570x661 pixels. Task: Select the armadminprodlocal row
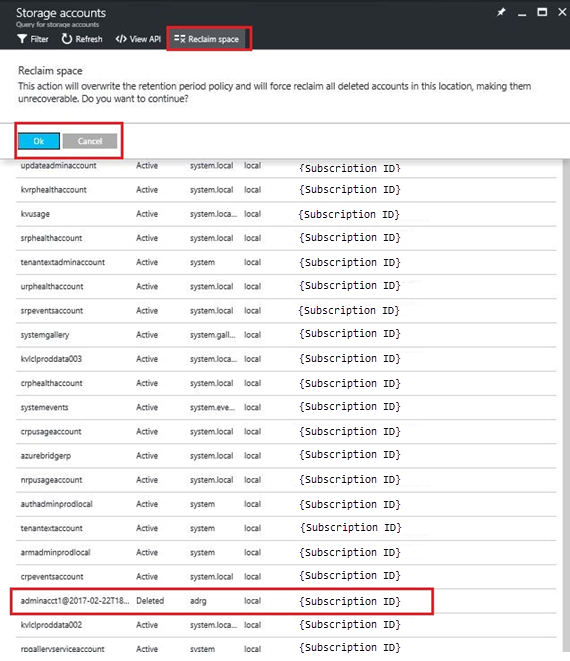286,552
